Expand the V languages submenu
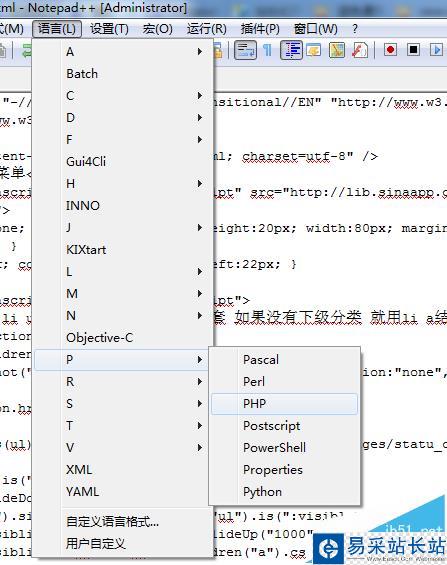The width and height of the screenshot is (447, 565). pos(121,448)
